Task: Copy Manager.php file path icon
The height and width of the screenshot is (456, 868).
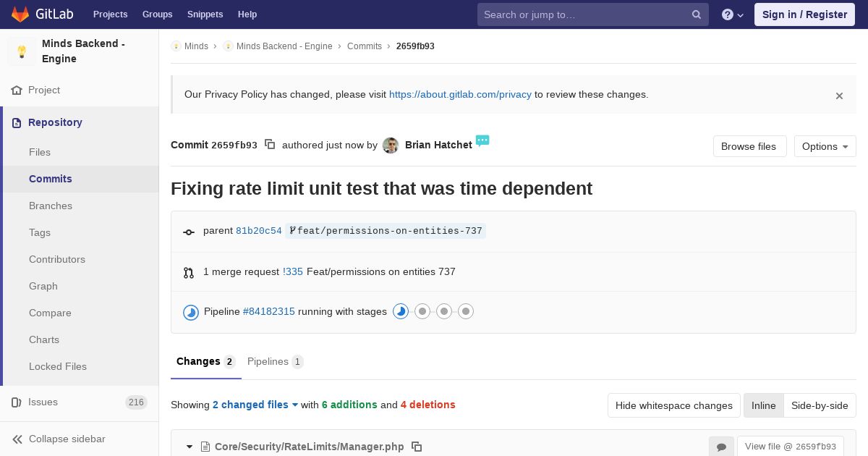Action: [417, 447]
